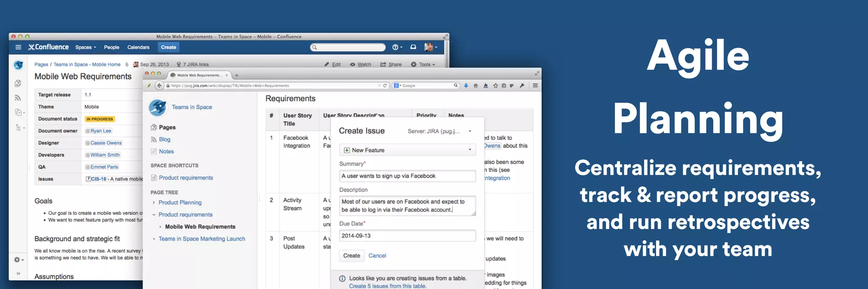Screen dimensions: 868x289
Task: Bookmark page with star icon
Action: click(495, 85)
